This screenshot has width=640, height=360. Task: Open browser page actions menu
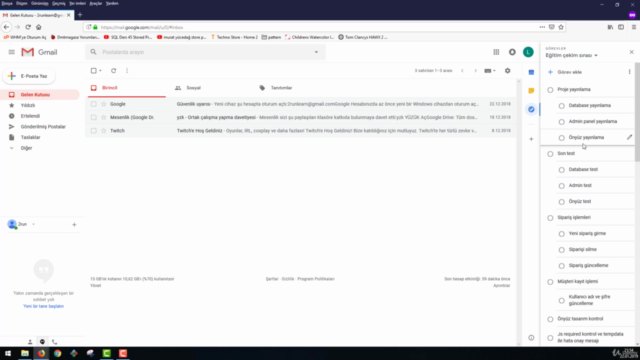[x=542, y=27]
